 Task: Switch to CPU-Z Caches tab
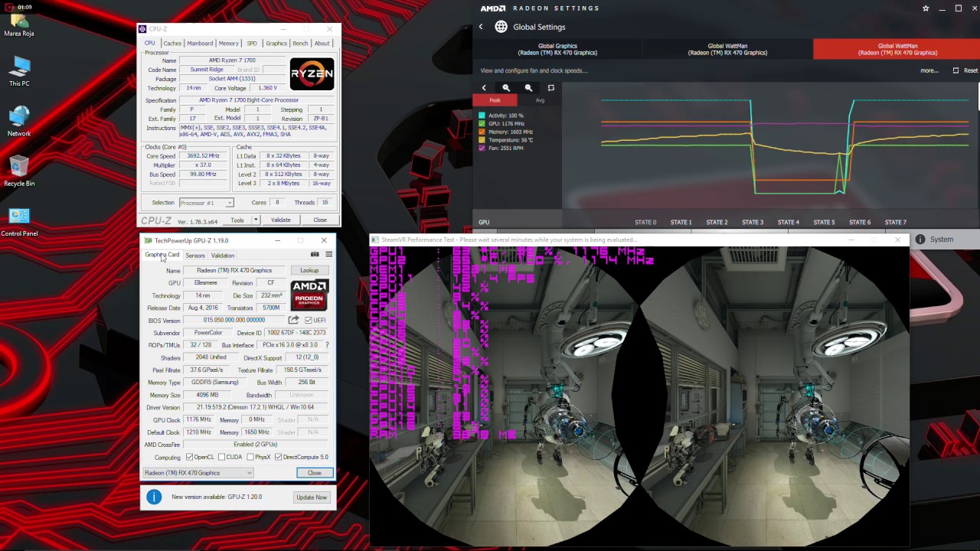(172, 44)
